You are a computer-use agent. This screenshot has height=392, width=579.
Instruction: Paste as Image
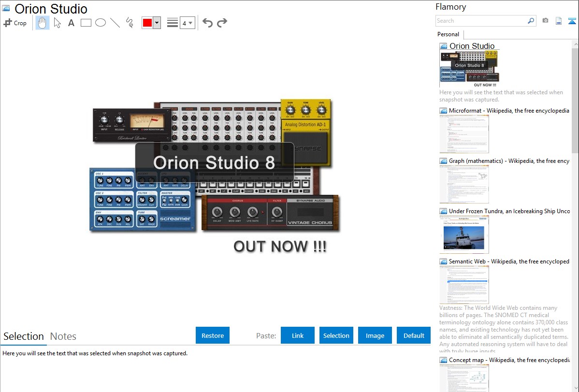pos(375,335)
